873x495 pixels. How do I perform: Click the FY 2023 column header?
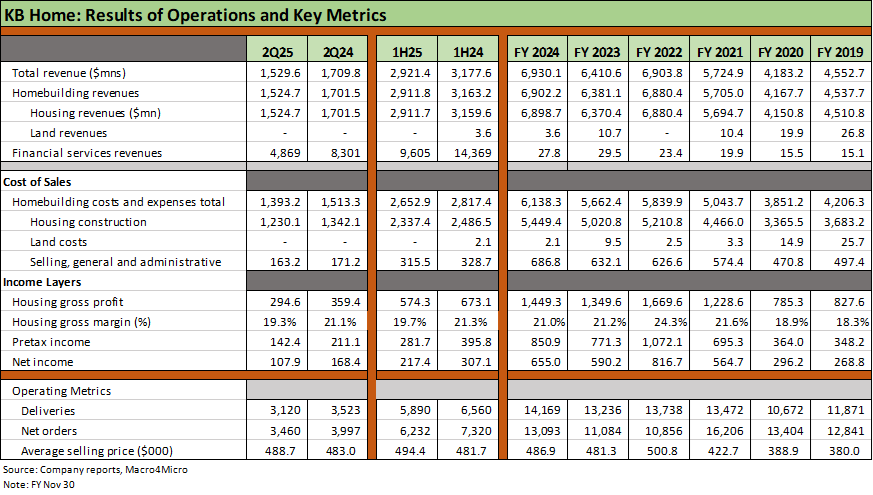[x=597, y=52]
